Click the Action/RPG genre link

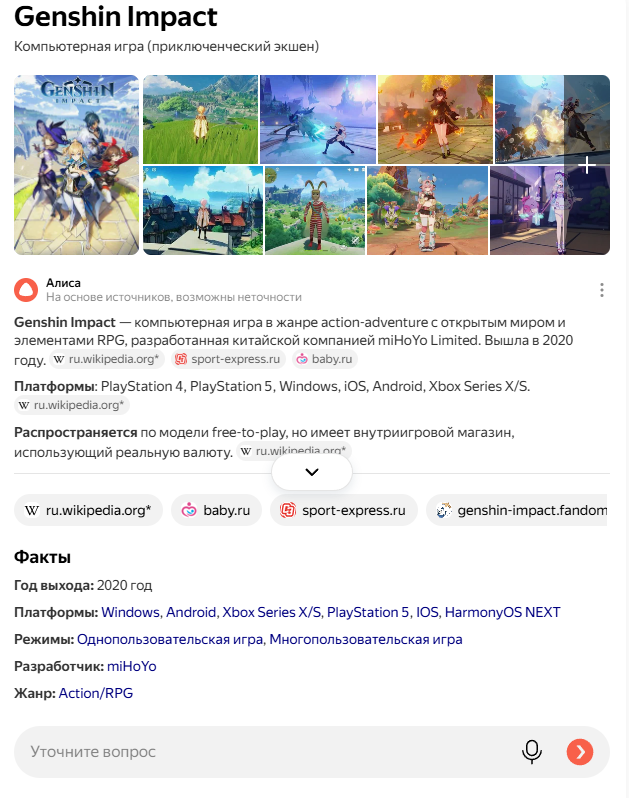[96, 693]
